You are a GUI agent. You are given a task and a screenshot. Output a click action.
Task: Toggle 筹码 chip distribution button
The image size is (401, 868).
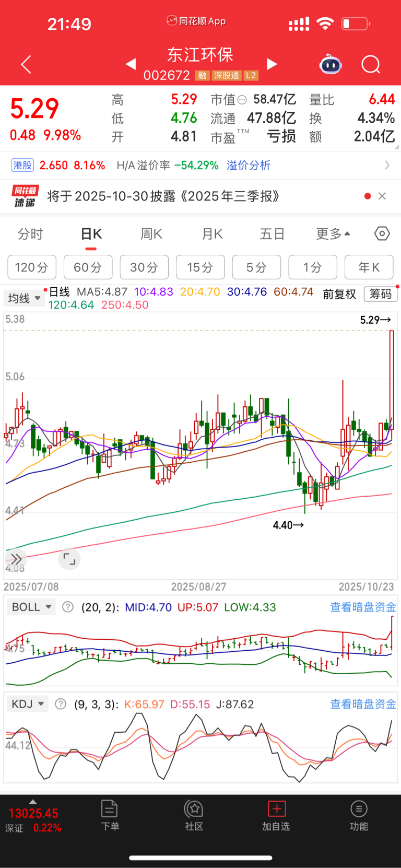[x=381, y=294]
